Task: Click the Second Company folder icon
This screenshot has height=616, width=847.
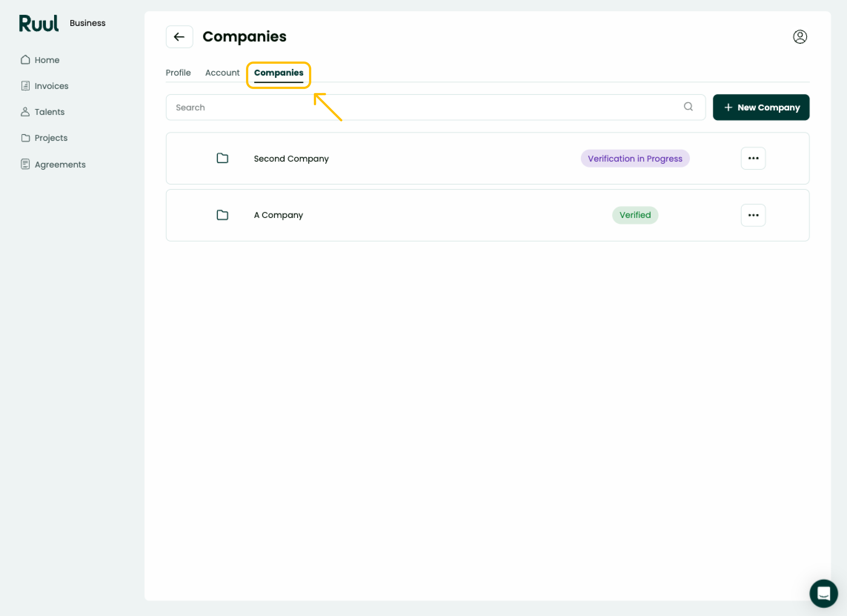Action: (x=223, y=158)
